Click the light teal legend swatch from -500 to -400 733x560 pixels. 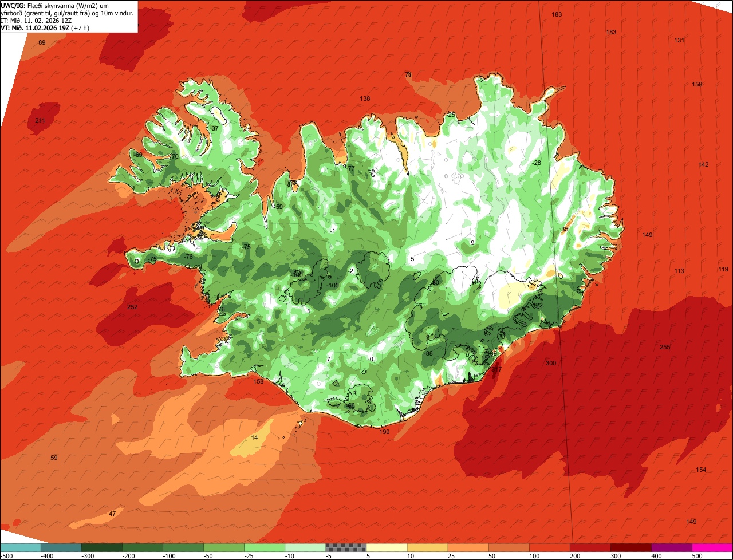pyautogui.click(x=21, y=547)
